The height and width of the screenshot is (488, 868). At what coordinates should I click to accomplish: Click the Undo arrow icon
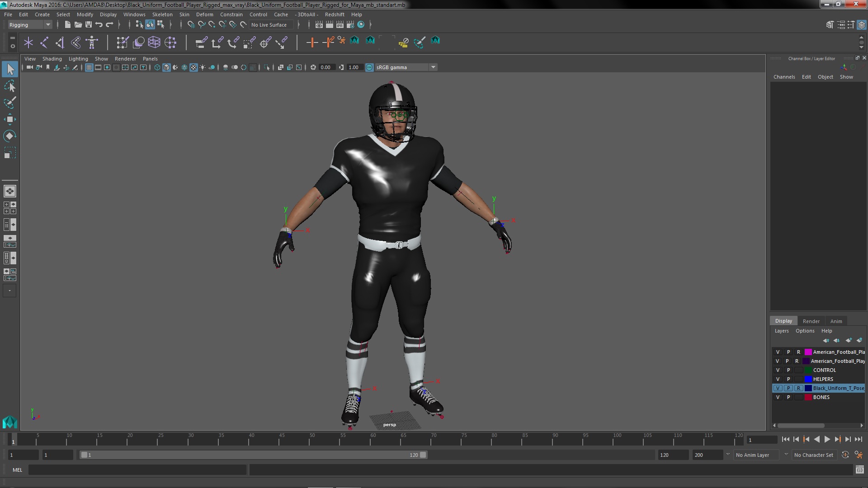[99, 24]
